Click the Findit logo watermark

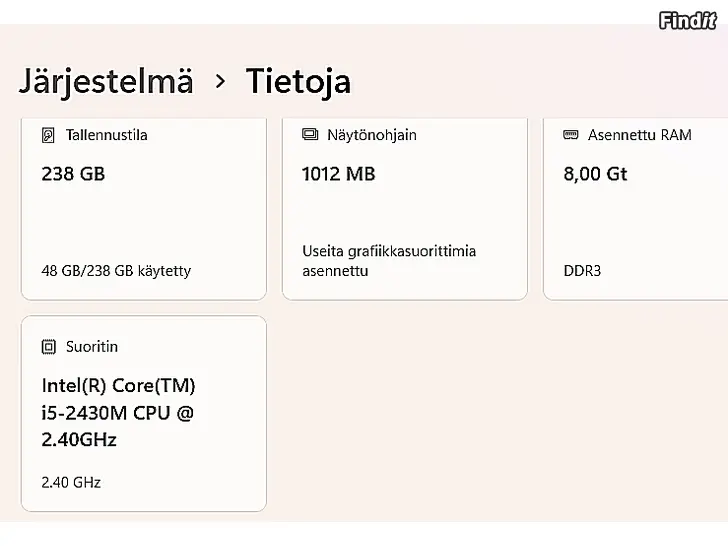[687, 20]
